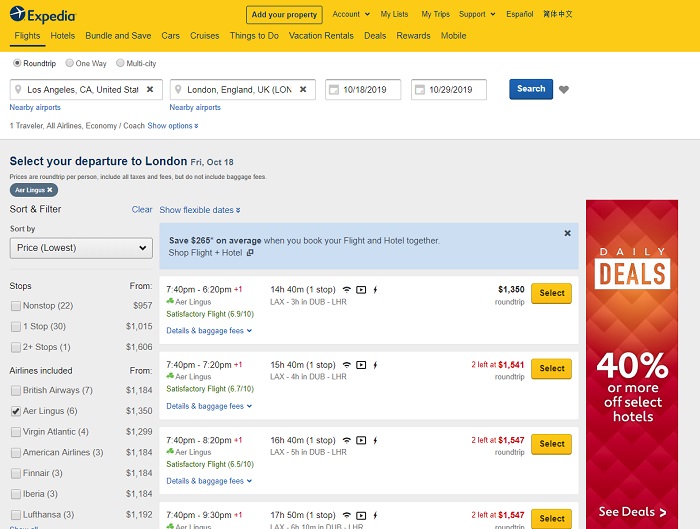Click video icon on 16h 40m flight

click(361, 441)
